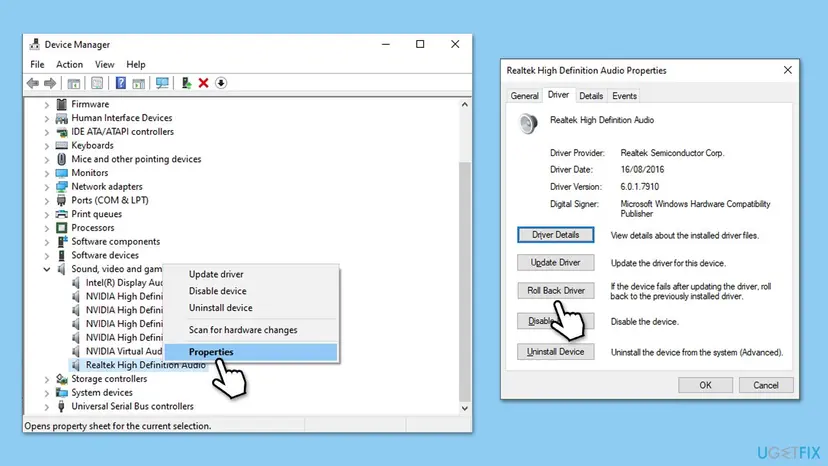Switch to the Details tab
828x466 pixels.
(591, 96)
